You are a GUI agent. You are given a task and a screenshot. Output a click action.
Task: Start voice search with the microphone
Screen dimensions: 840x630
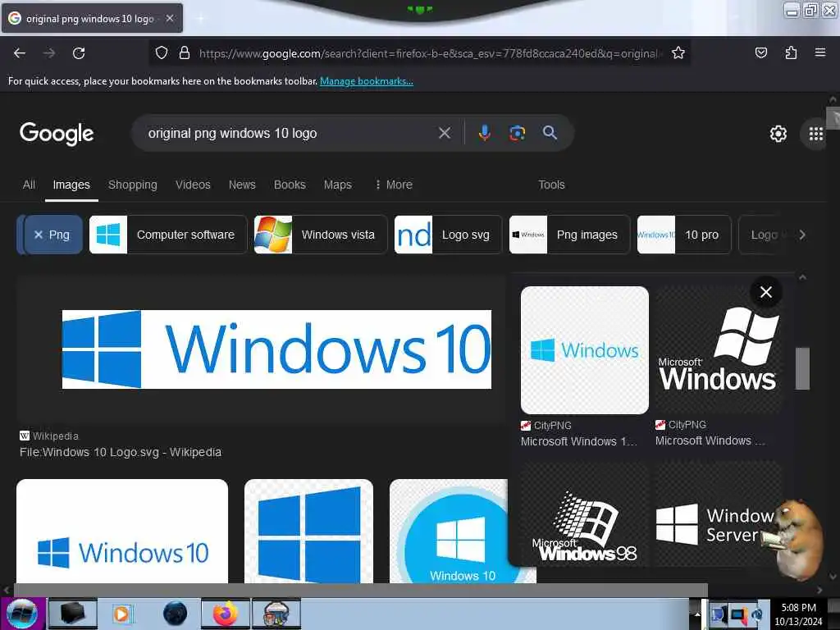coord(484,133)
